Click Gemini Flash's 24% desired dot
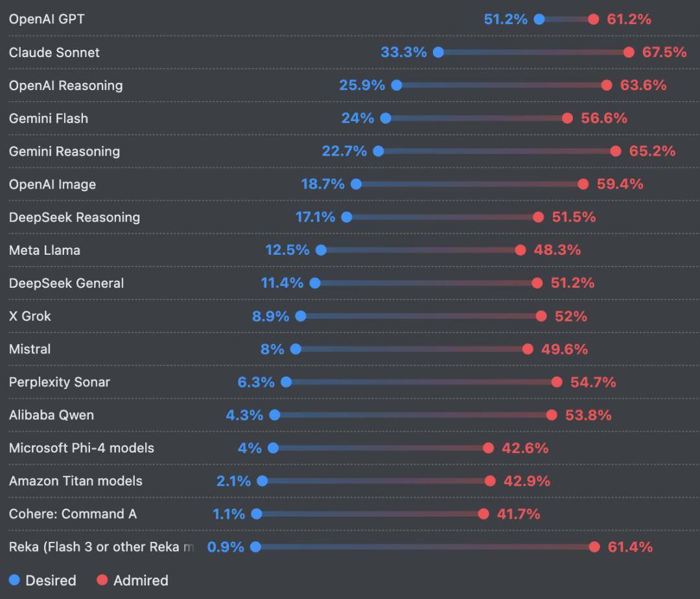700x599 pixels. tap(386, 118)
